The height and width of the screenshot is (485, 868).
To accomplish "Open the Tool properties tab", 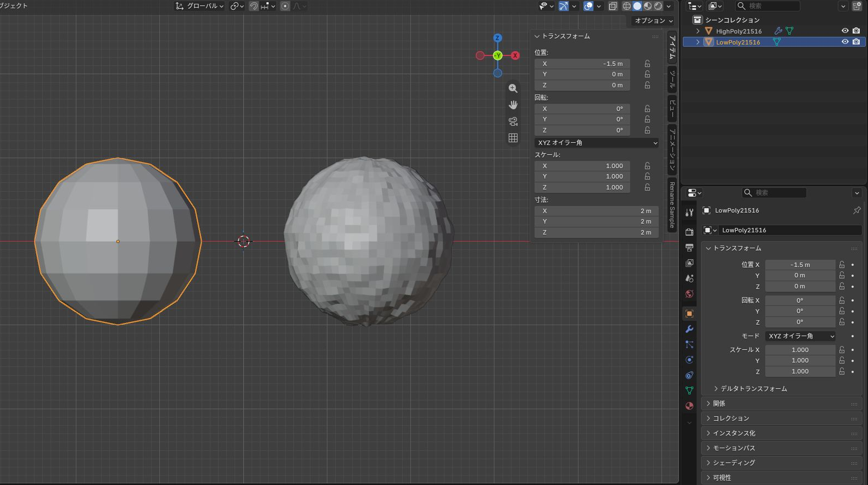I will 689,212.
